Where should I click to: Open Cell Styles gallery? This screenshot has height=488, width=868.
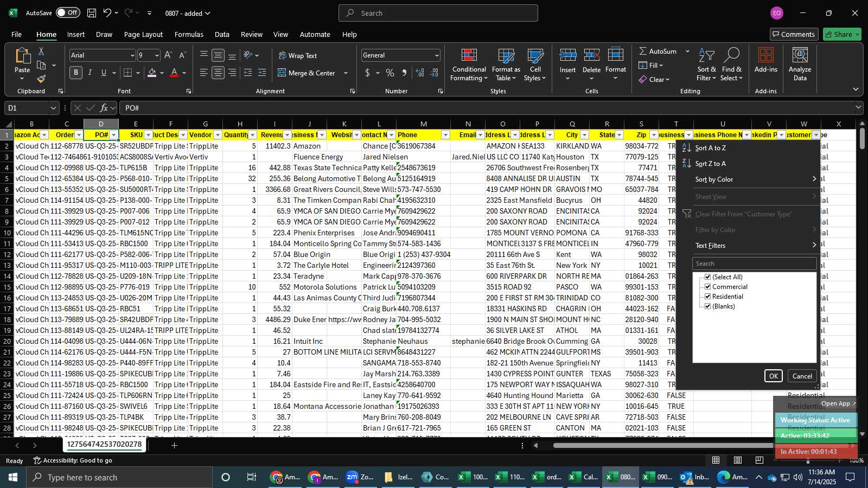[x=535, y=65]
